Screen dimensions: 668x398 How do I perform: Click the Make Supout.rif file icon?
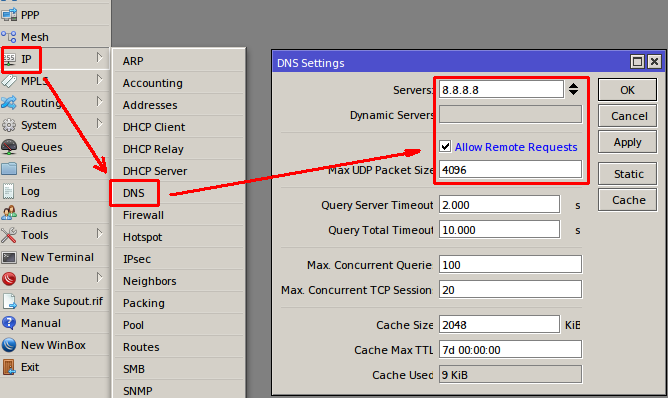9,301
